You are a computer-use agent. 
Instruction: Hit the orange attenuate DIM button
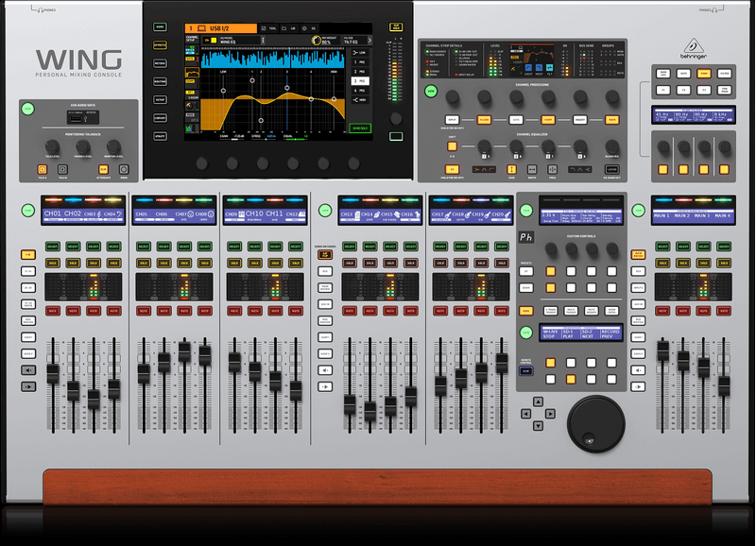tap(103, 169)
